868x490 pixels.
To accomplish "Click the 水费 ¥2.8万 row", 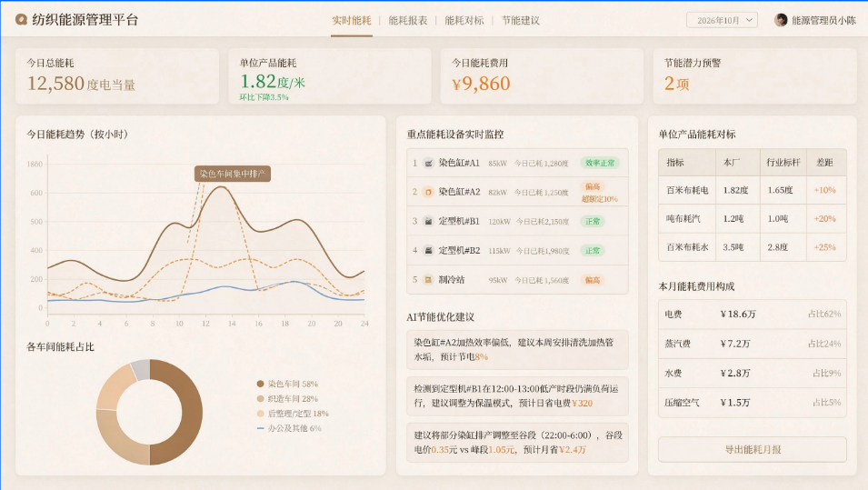I will pos(753,373).
